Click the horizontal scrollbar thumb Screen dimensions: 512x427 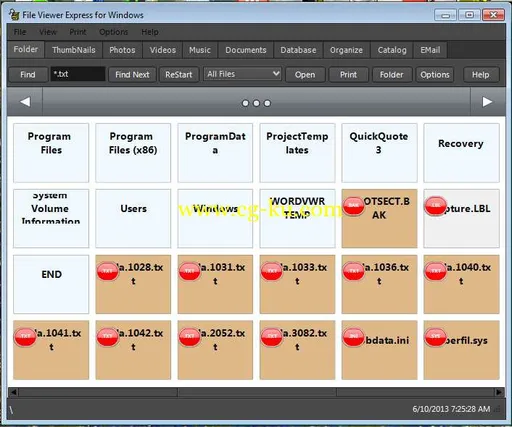[257, 392]
